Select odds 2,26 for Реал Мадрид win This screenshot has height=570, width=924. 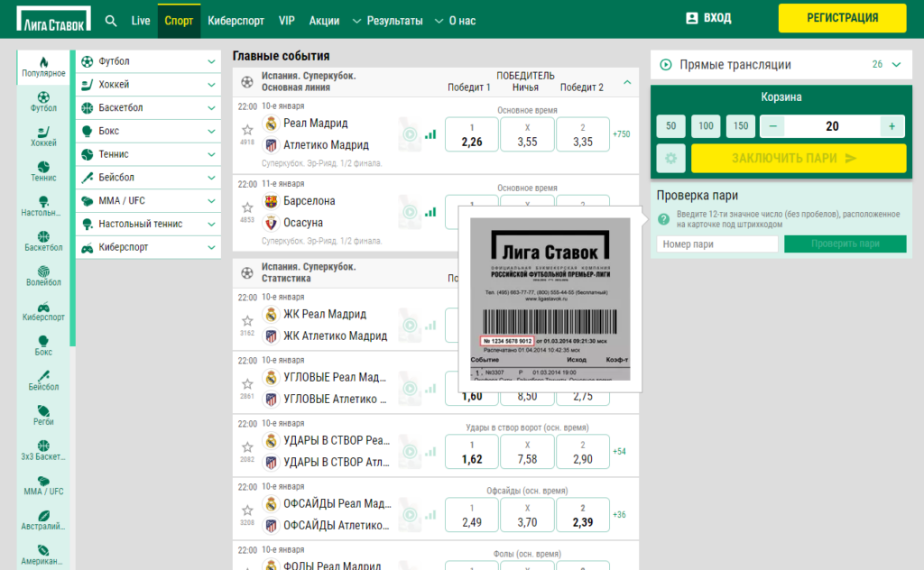point(472,135)
